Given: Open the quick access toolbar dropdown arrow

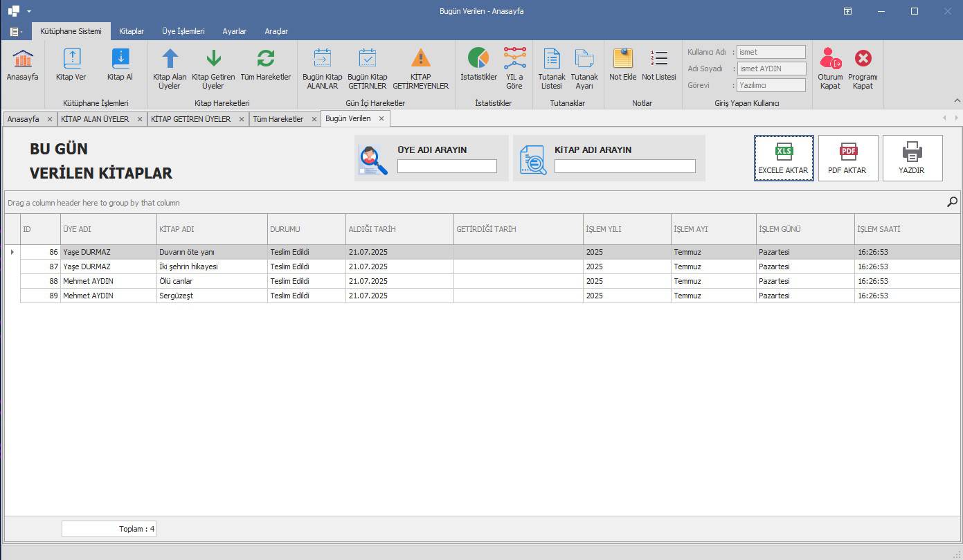Looking at the screenshot, I should [29, 12].
